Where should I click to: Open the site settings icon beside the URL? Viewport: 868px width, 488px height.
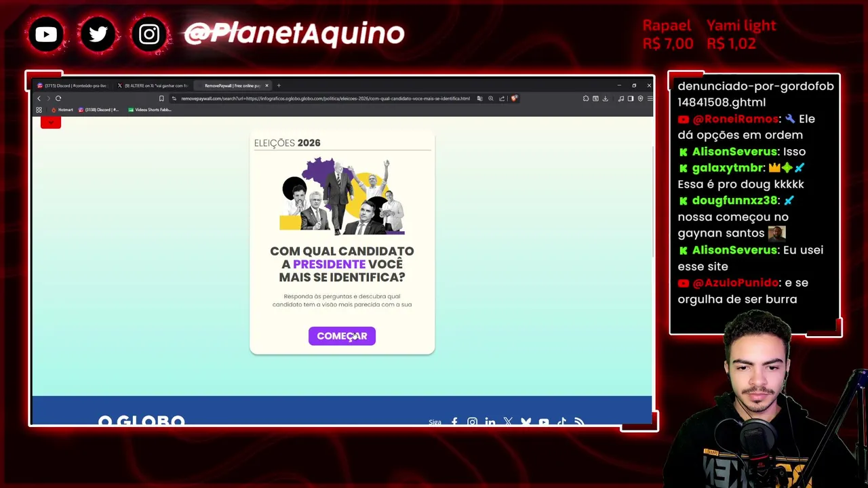coord(174,98)
